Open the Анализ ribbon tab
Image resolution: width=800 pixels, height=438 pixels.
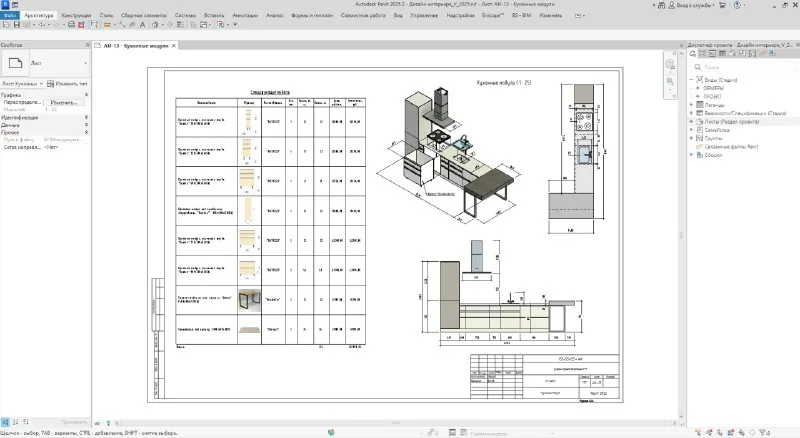[x=274, y=15]
